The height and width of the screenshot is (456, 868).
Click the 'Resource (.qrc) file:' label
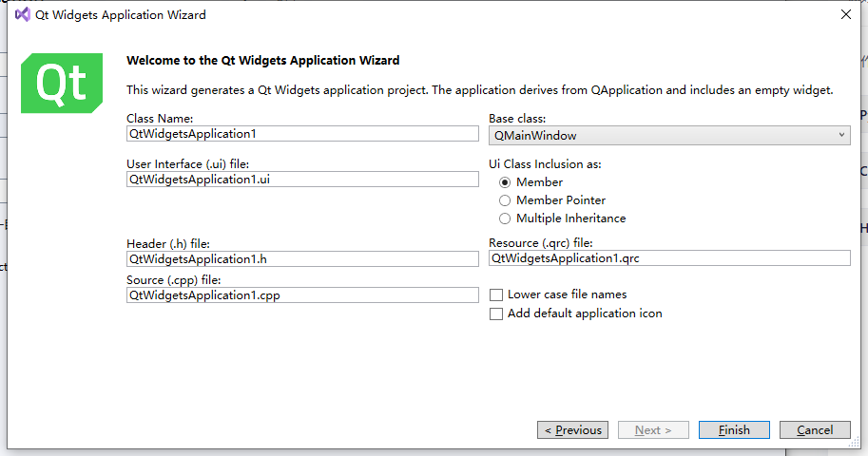[x=540, y=243]
